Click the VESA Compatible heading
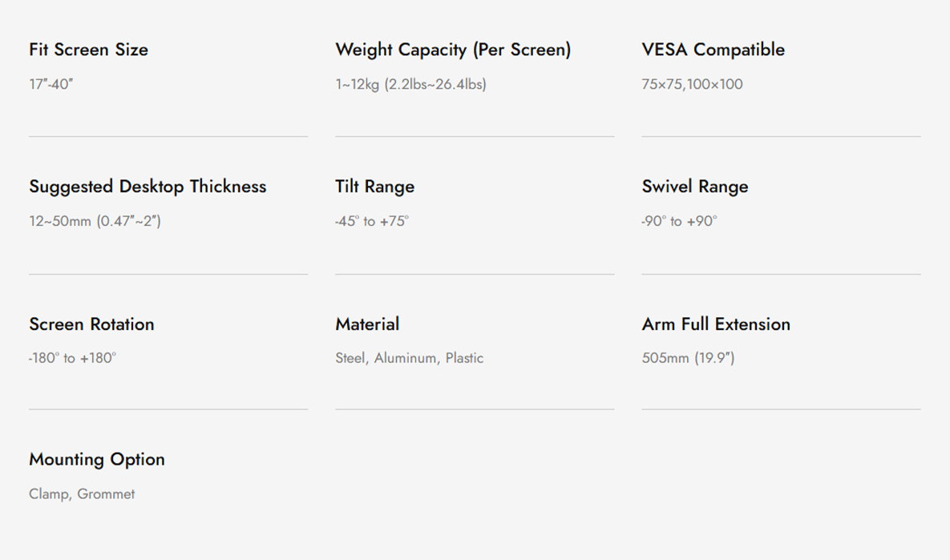This screenshot has width=950, height=560. point(714,50)
